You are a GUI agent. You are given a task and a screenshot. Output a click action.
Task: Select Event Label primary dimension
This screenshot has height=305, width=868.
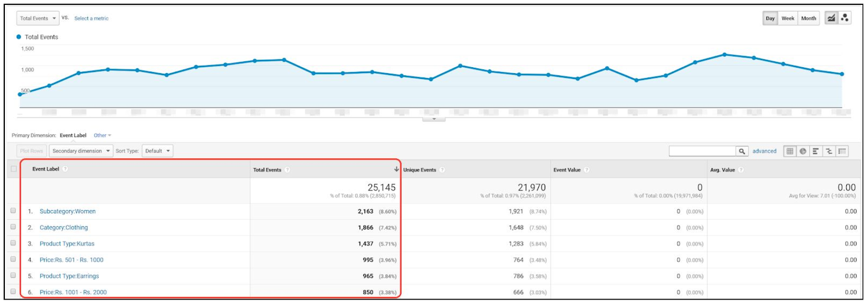(73, 135)
